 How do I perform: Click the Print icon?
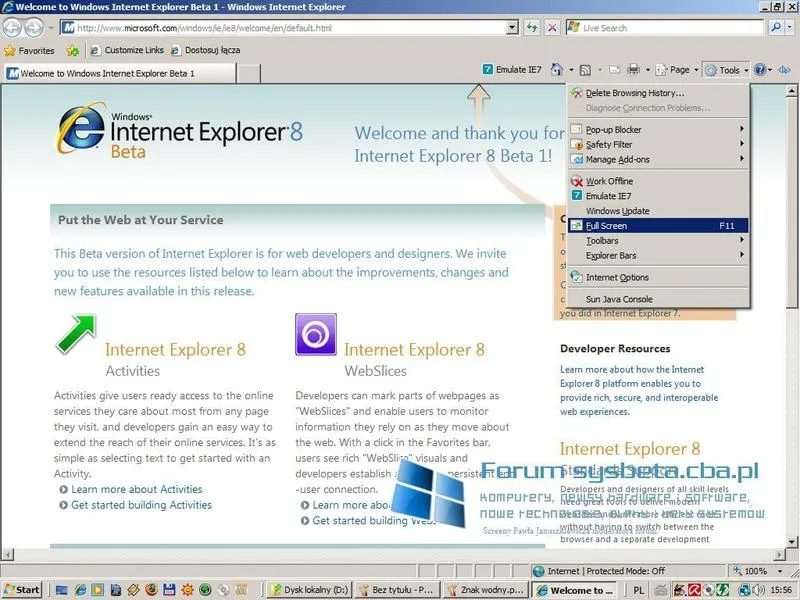(x=636, y=70)
